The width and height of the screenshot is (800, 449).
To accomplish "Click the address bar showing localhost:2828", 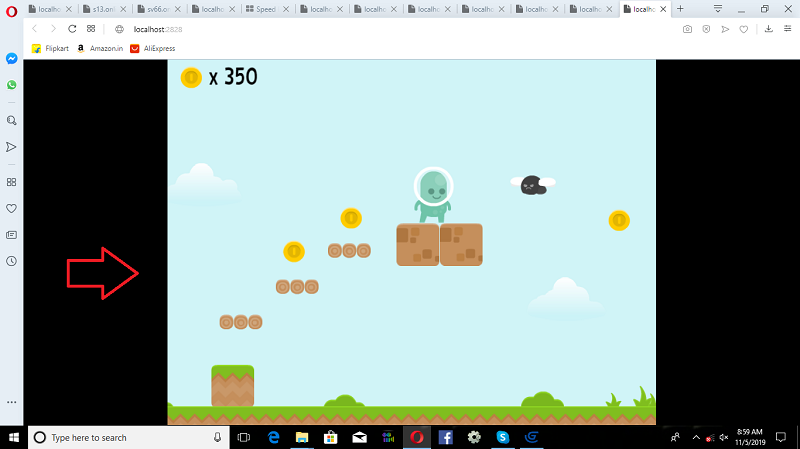I will [x=158, y=30].
